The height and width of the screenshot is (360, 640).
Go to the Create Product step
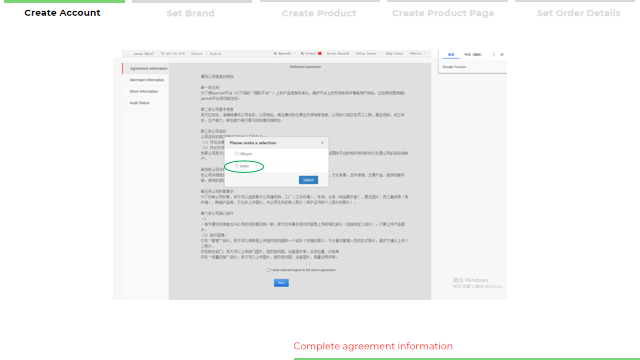319,13
